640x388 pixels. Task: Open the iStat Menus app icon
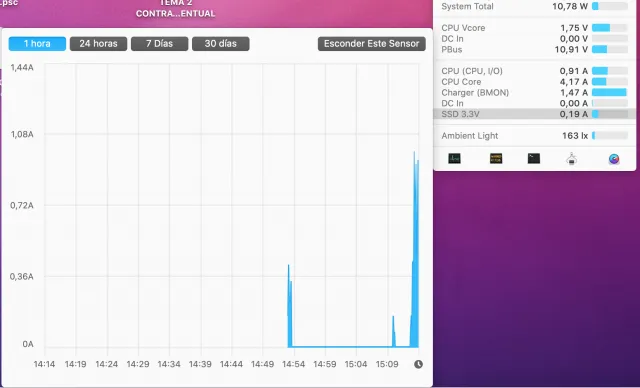pyautogui.click(x=614, y=159)
